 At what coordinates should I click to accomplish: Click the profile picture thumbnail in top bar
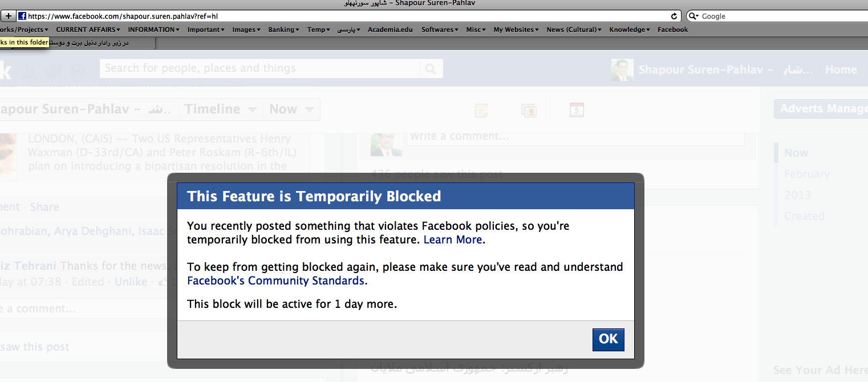[x=622, y=70]
